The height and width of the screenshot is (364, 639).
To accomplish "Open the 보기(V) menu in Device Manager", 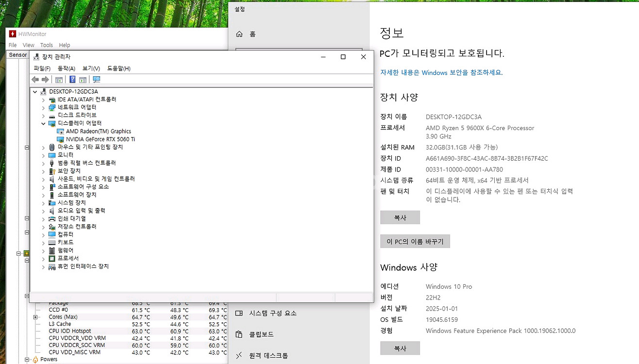I will point(90,68).
